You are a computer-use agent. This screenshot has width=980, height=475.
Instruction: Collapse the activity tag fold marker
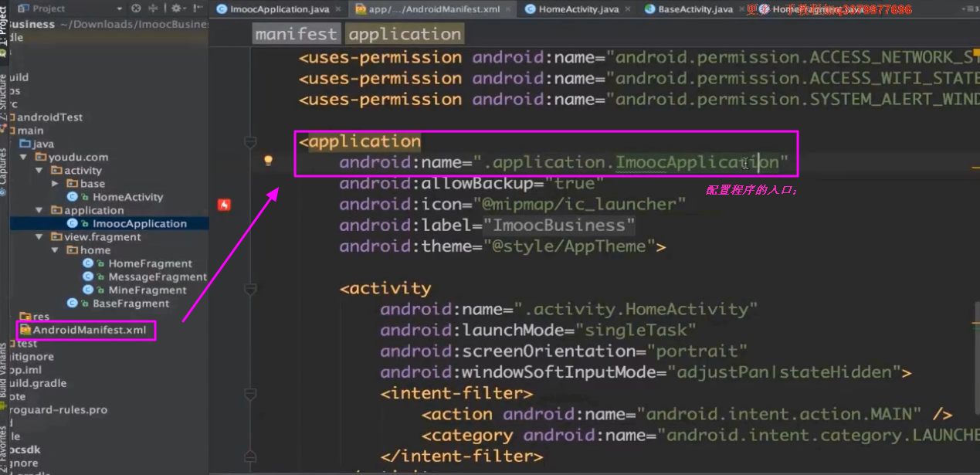(x=249, y=289)
